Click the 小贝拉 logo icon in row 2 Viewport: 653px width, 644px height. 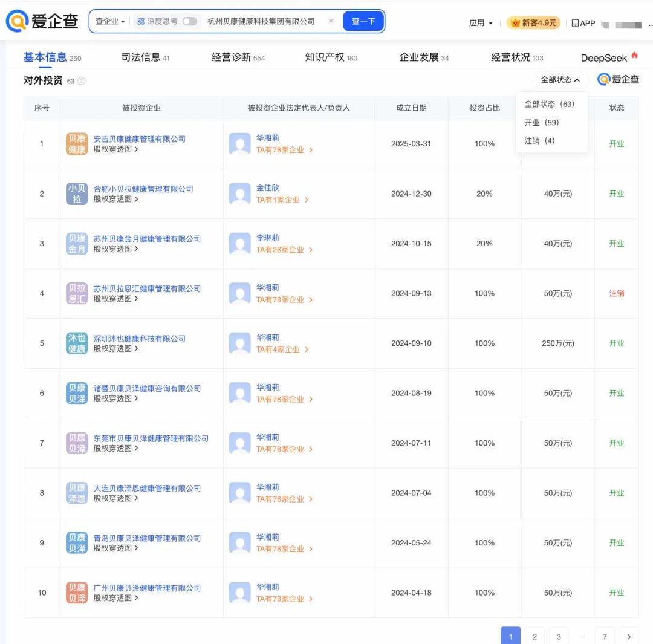[x=77, y=194]
